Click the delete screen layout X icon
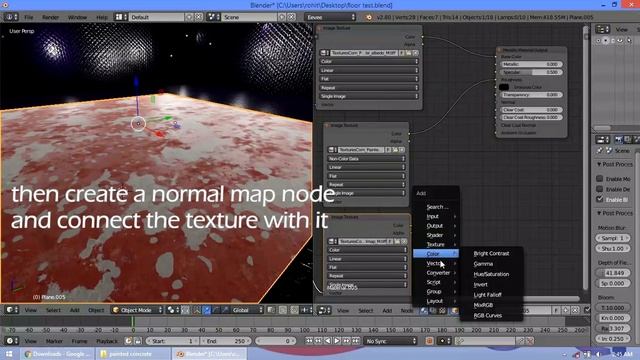This screenshot has height=360, width=640. tap(198, 17)
